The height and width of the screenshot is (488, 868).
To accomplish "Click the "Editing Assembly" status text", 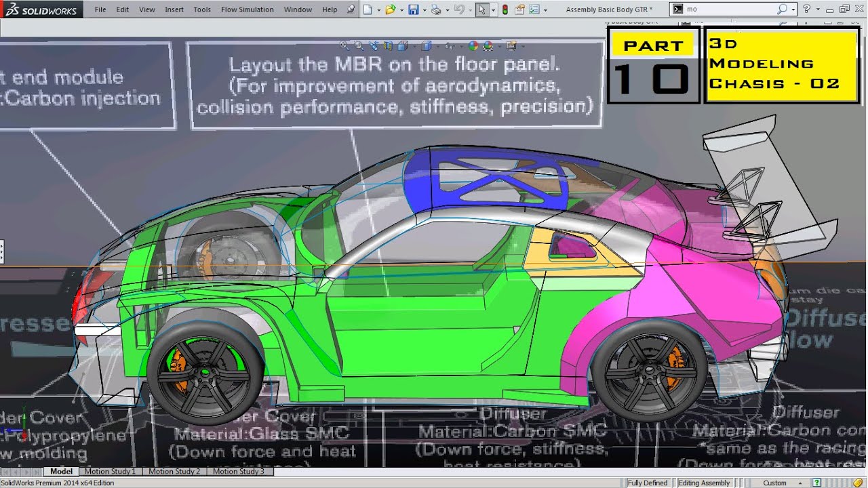I will tap(704, 483).
